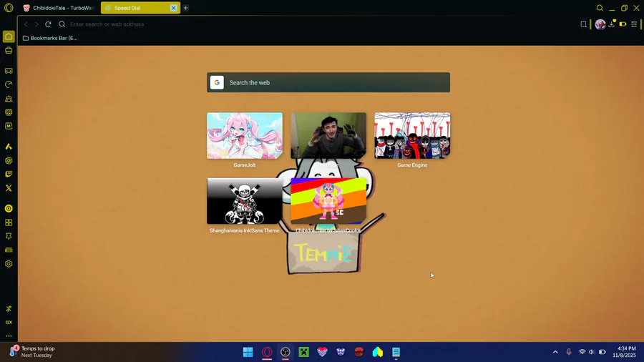Click the Opera GX taskbar icon

[x=267, y=352]
